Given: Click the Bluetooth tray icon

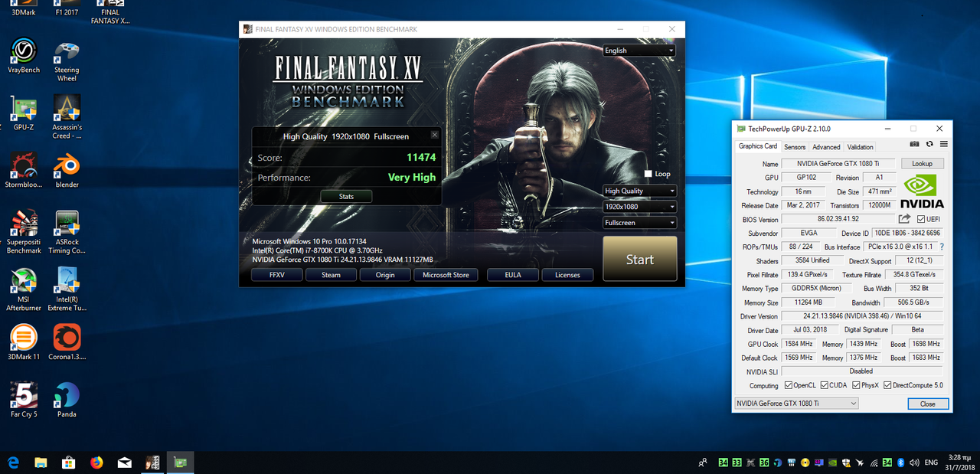Looking at the screenshot, I should click(901, 463).
